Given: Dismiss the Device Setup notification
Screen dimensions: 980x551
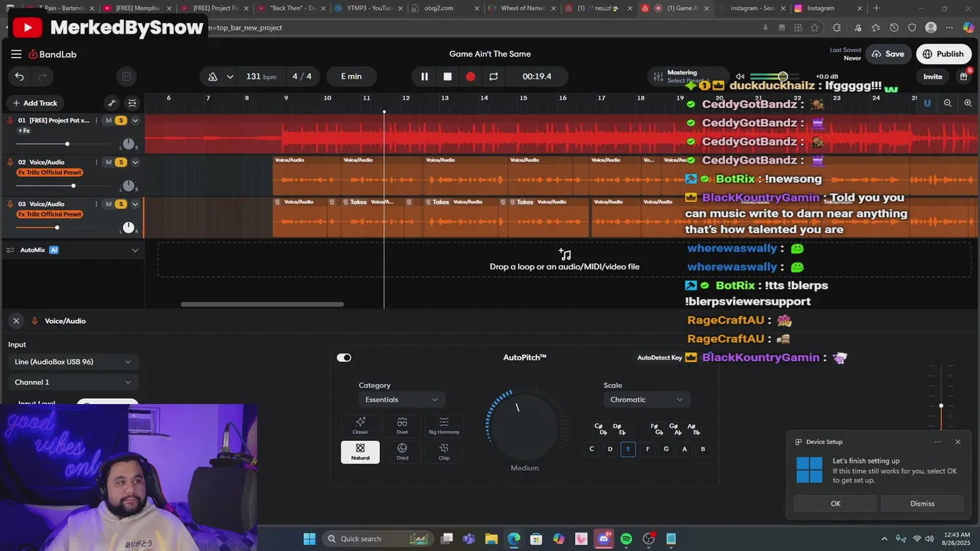Looking at the screenshot, I should (922, 504).
